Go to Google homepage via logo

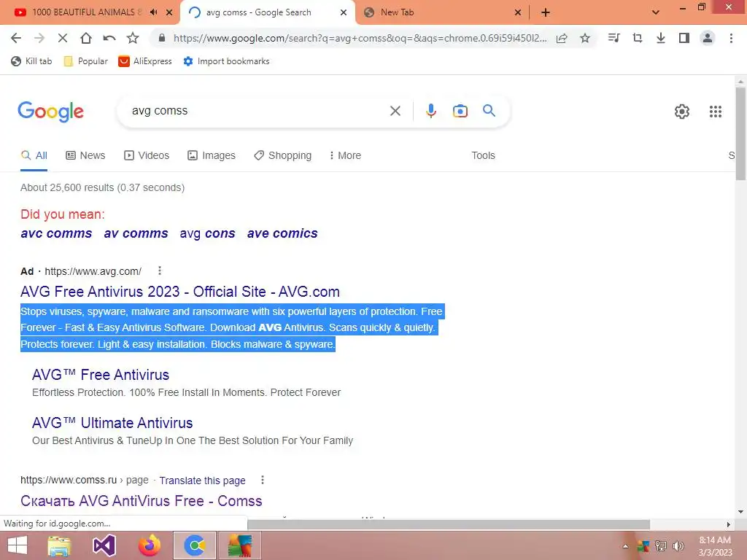[x=50, y=112]
